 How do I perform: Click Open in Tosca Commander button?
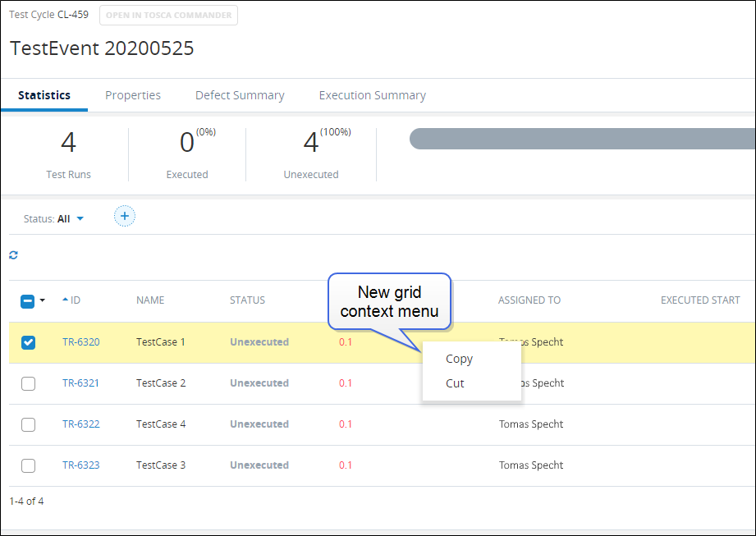click(168, 15)
